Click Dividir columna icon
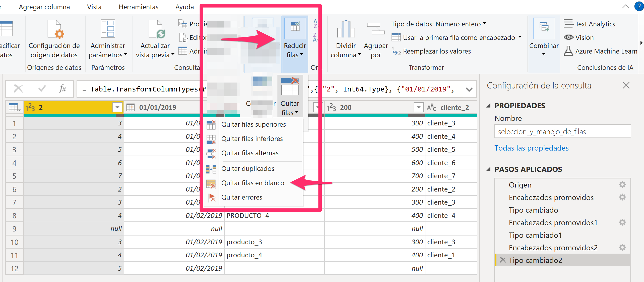 coord(346,28)
